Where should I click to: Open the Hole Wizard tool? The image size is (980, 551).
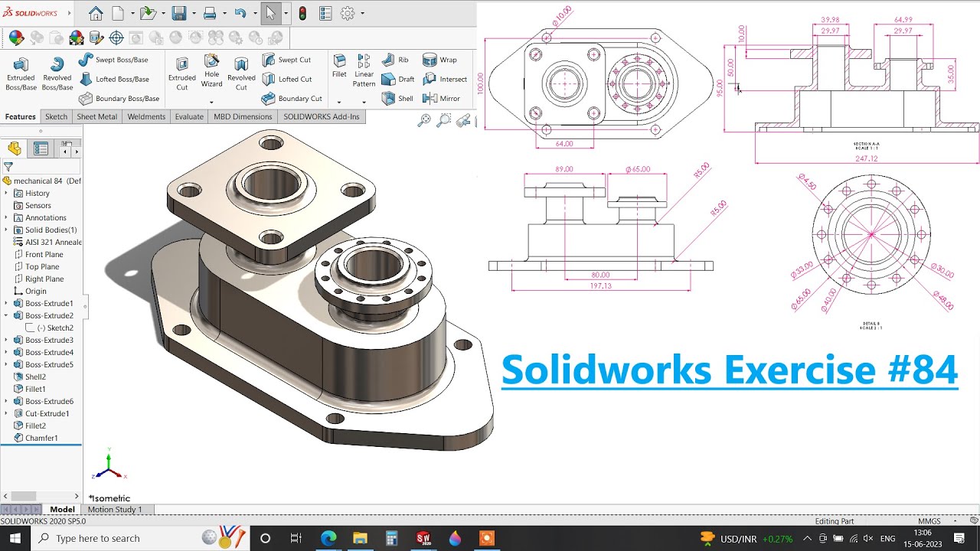211,70
